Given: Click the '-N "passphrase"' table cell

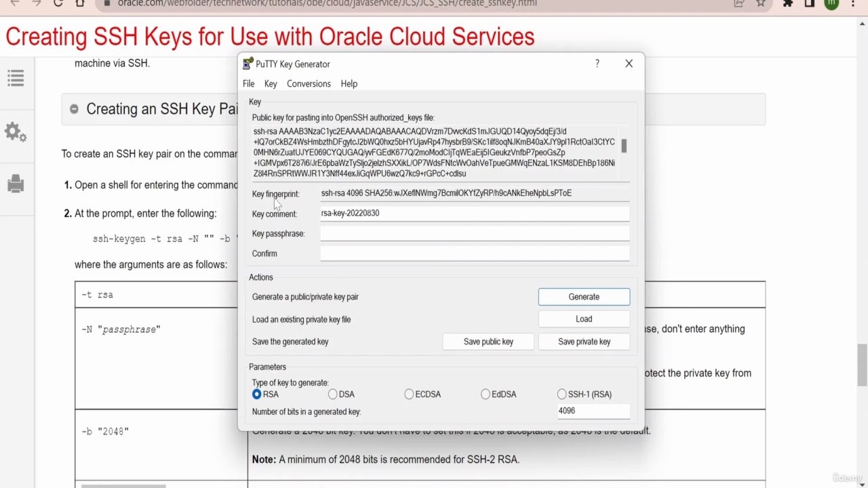Looking at the screenshot, I should point(161,359).
